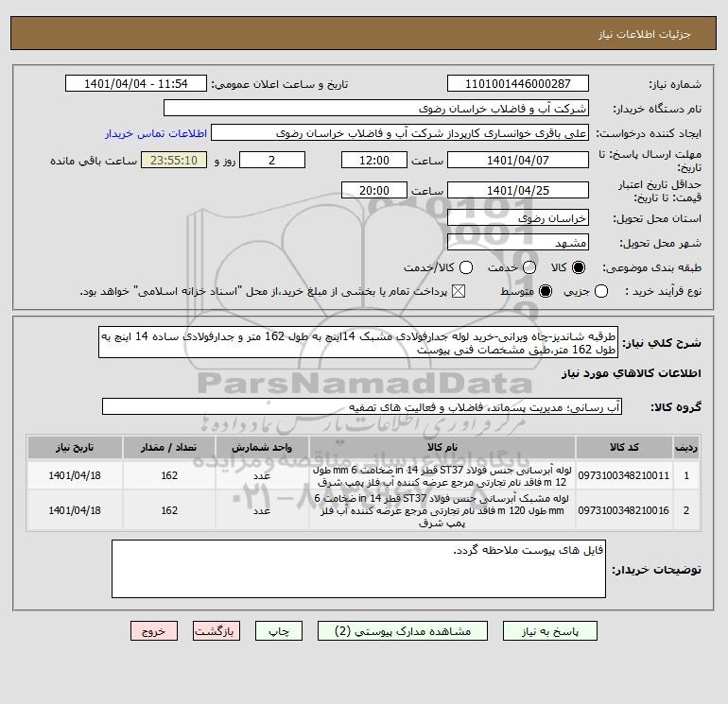Select the کالا/خدمت radio button

(466, 267)
